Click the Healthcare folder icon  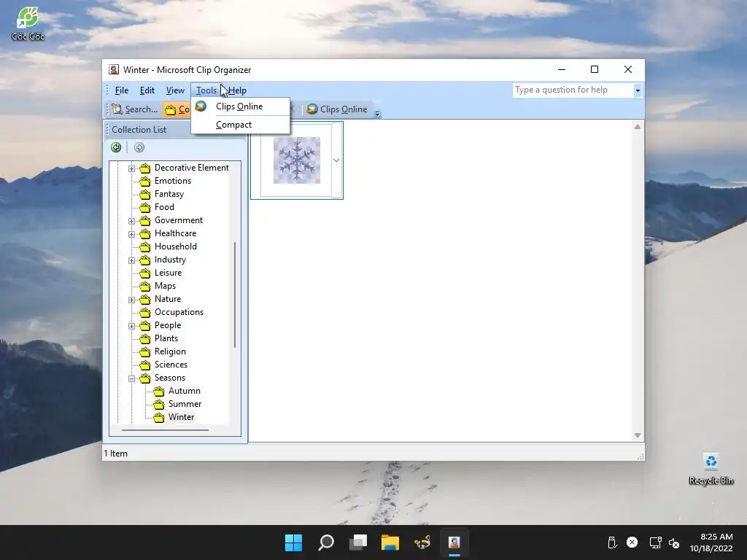point(145,233)
